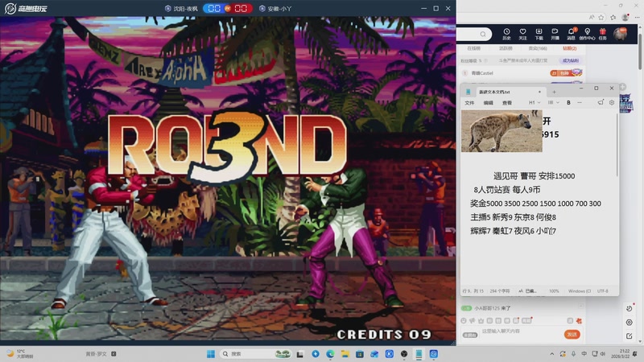The width and height of the screenshot is (644, 362).
Task: Click the round plus icon beside Notepad window
Action: click(623, 87)
